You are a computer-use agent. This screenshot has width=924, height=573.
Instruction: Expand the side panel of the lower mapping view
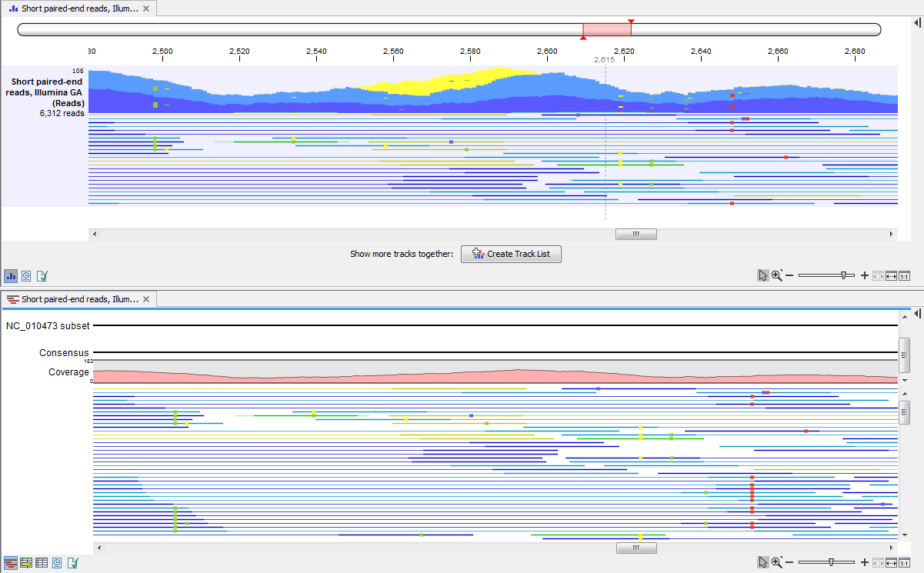917,313
